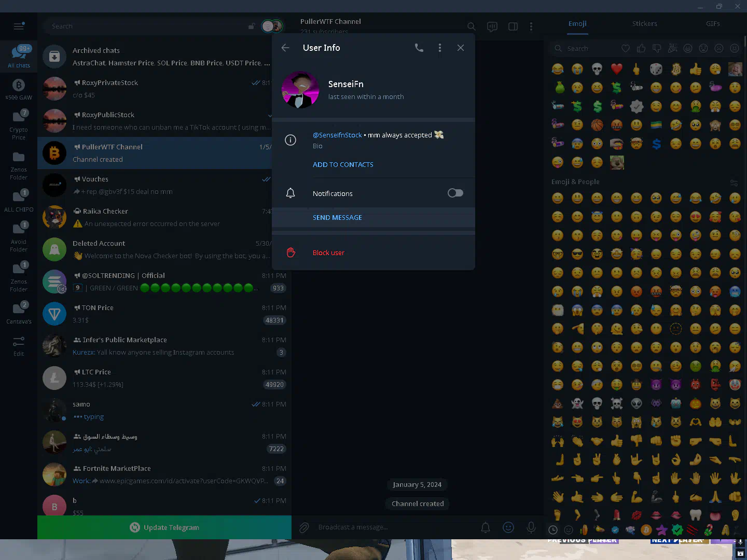Open the channel discussion comments icon
This screenshot has width=747, height=560.
[492, 26]
